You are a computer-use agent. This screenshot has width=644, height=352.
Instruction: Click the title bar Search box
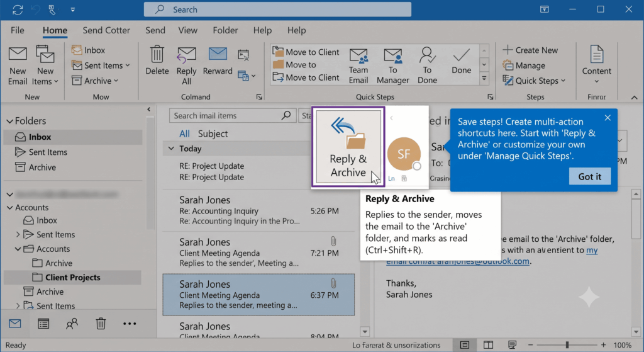click(x=277, y=9)
